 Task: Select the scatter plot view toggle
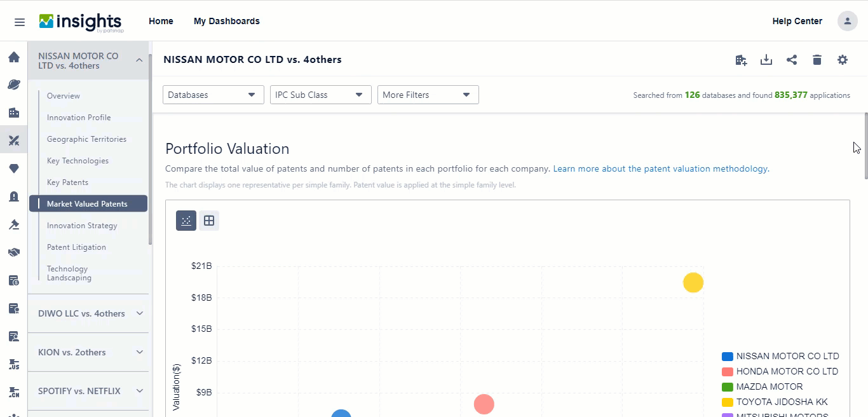(186, 221)
